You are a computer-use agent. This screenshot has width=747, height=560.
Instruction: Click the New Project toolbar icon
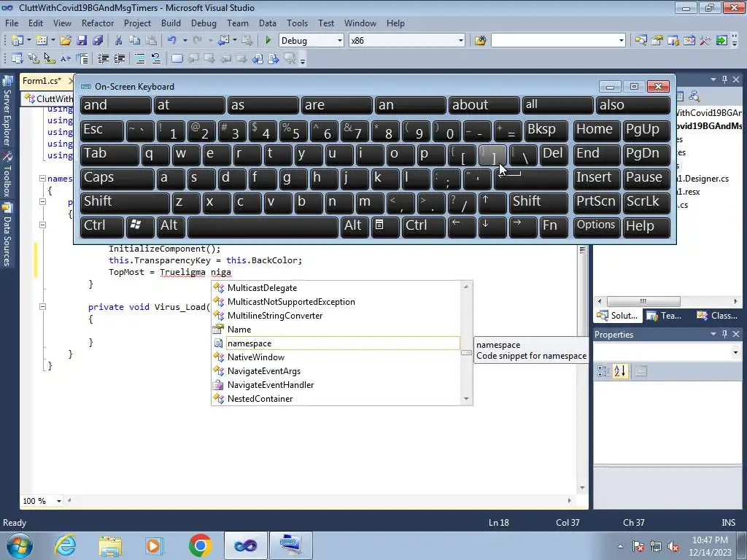[x=18, y=41]
